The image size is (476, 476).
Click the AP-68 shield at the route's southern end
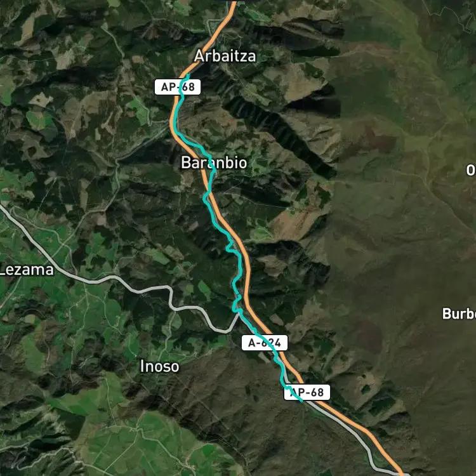(x=307, y=392)
